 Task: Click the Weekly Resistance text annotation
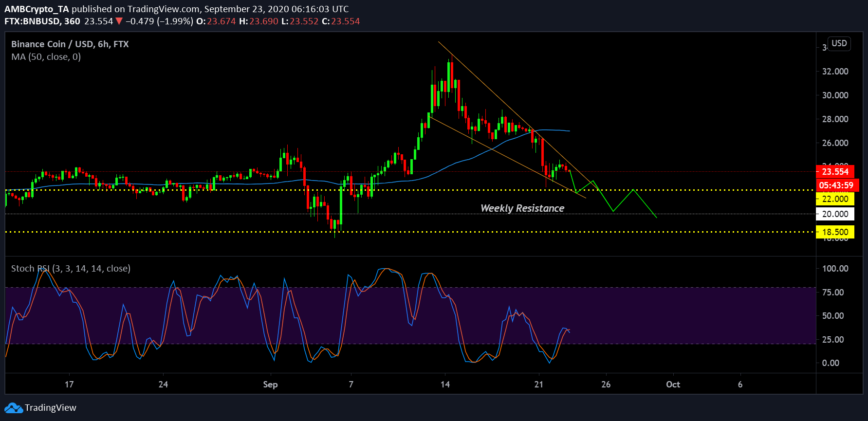coord(522,208)
